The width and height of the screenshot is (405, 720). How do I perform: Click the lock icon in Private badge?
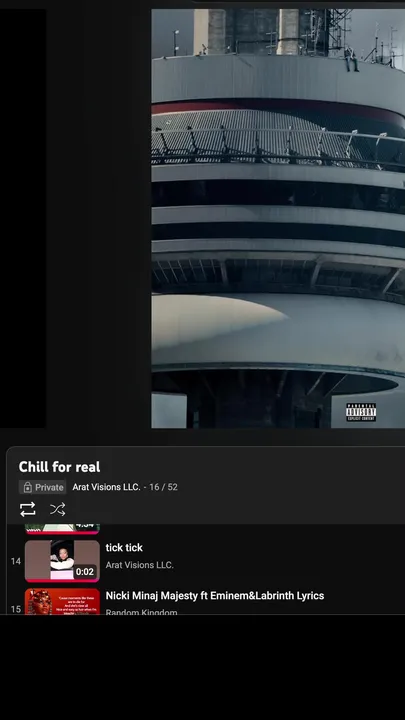[28, 487]
